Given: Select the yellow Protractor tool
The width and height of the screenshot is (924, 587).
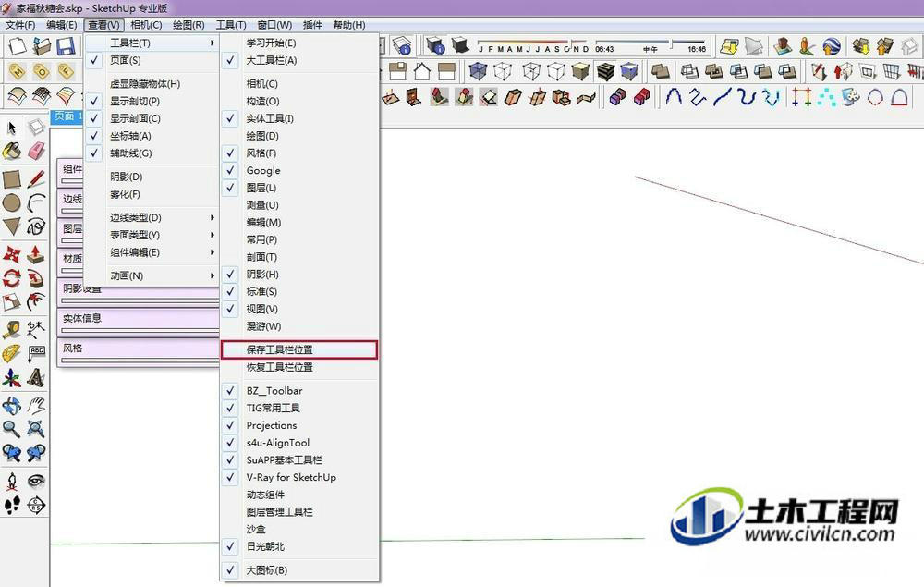Looking at the screenshot, I should (x=12, y=354).
